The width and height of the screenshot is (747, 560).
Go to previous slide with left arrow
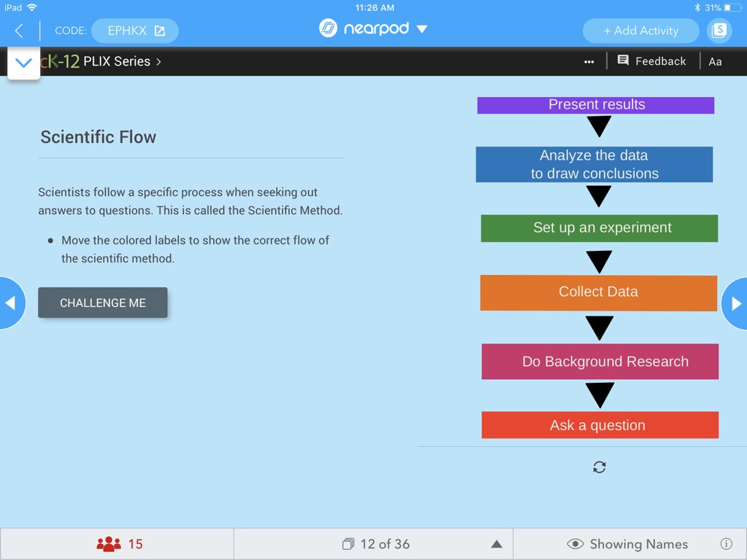click(11, 303)
